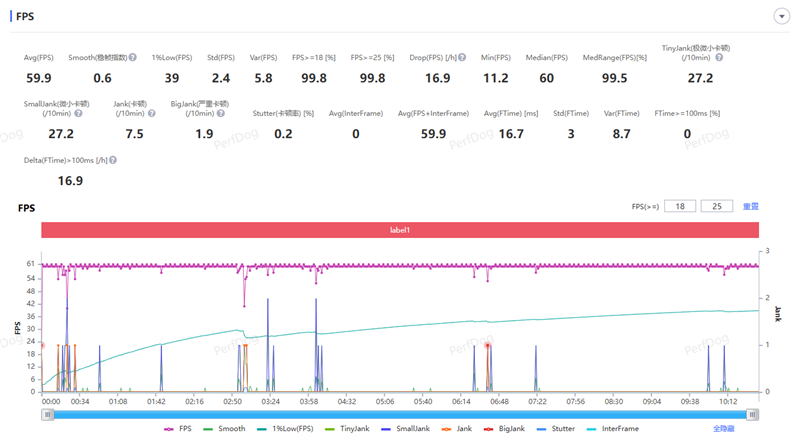Click the 重置 reset link
The height and width of the screenshot is (435, 800).
(750, 206)
